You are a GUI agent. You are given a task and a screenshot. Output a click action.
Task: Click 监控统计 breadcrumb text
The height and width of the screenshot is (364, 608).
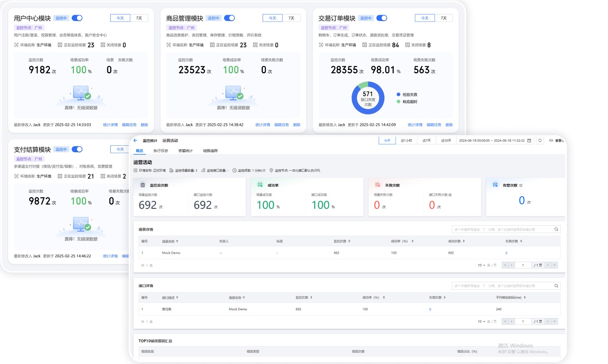coord(150,141)
